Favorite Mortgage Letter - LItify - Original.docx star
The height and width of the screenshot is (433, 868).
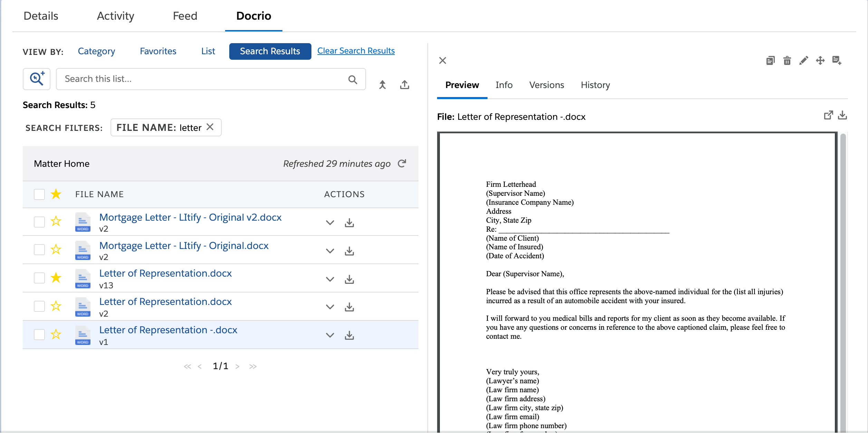(x=56, y=249)
